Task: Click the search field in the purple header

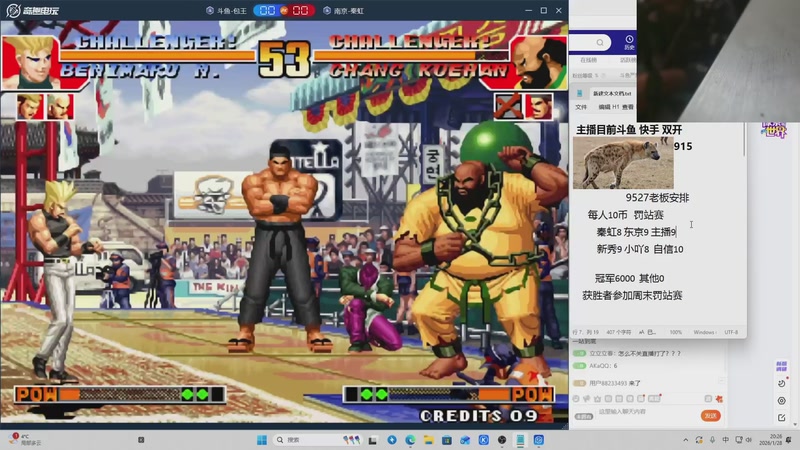Action: [590, 42]
